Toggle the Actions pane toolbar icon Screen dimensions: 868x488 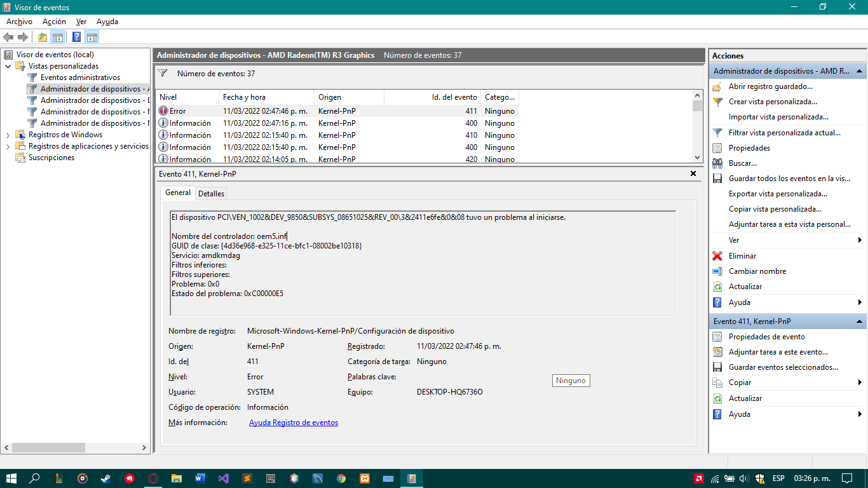click(92, 37)
